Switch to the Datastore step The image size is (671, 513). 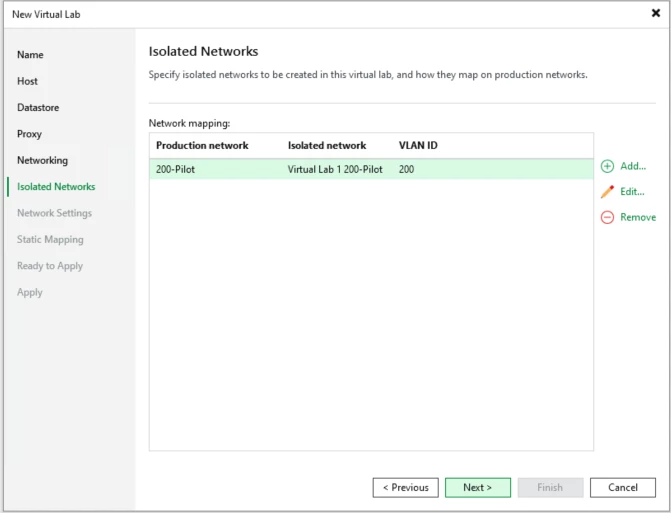(38, 108)
